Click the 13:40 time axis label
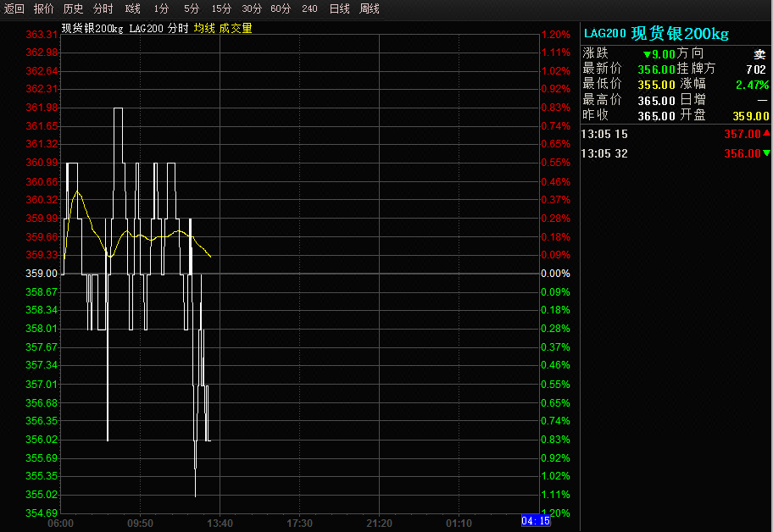The width and height of the screenshot is (773, 532). point(220,524)
